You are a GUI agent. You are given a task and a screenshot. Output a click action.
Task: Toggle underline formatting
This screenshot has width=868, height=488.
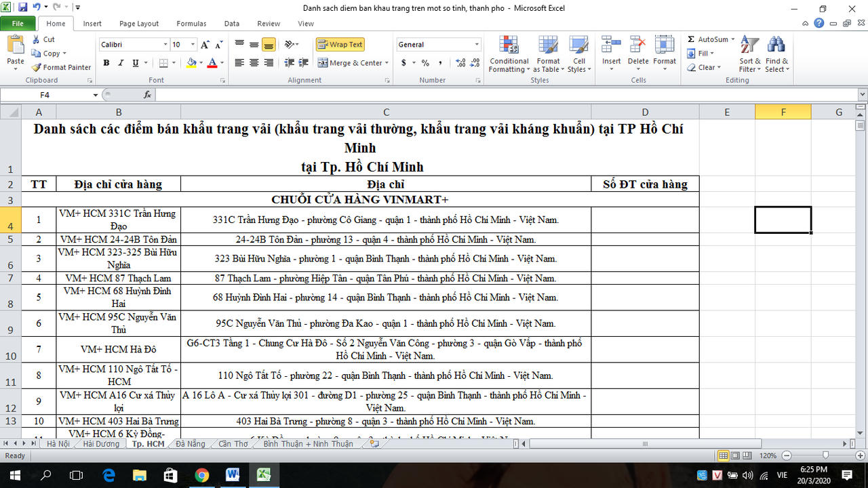pos(136,63)
